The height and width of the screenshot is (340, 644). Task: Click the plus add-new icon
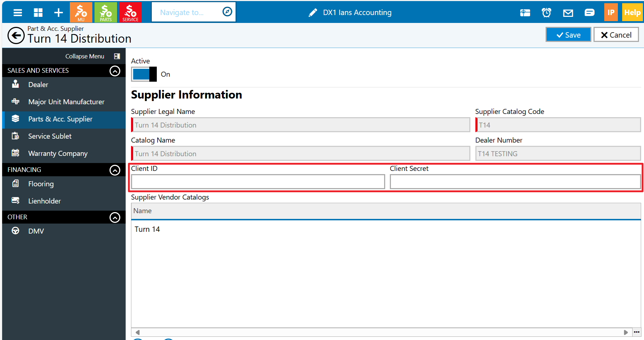pyautogui.click(x=58, y=13)
